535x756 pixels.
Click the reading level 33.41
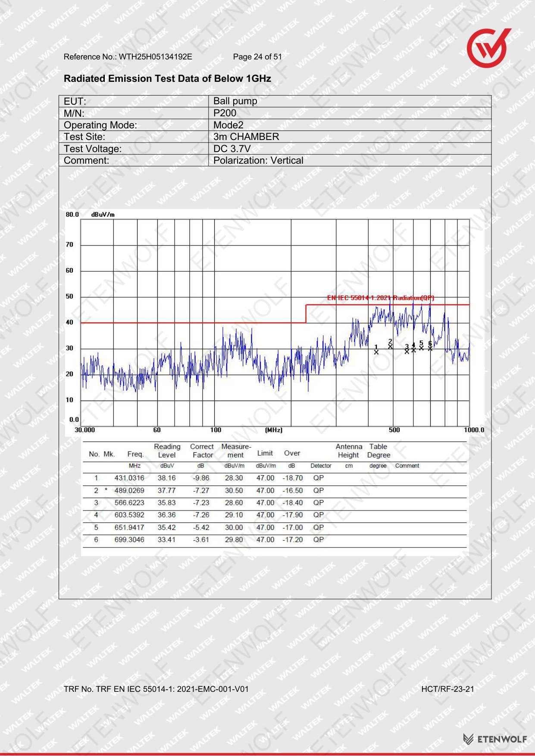[x=166, y=539]
